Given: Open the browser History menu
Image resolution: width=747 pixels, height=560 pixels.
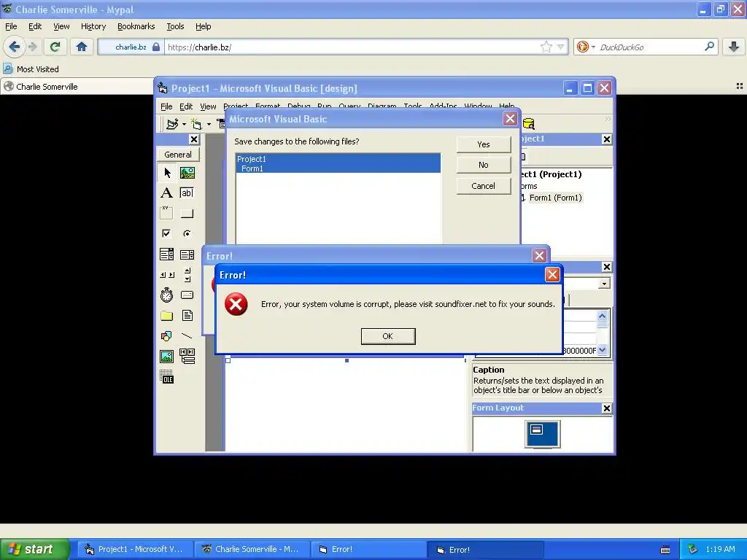Looking at the screenshot, I should point(93,26).
